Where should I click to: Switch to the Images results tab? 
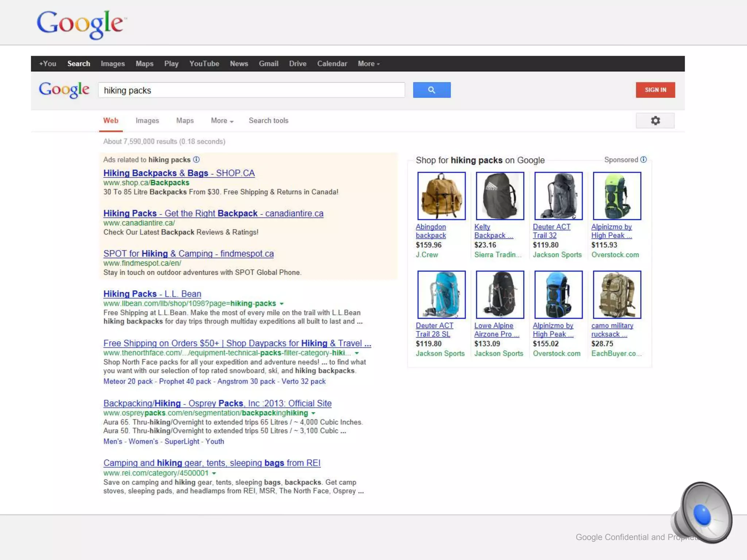147,121
